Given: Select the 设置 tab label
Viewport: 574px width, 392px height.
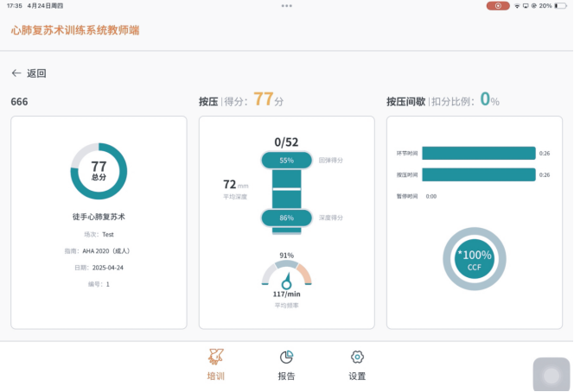Looking at the screenshot, I should tap(357, 376).
